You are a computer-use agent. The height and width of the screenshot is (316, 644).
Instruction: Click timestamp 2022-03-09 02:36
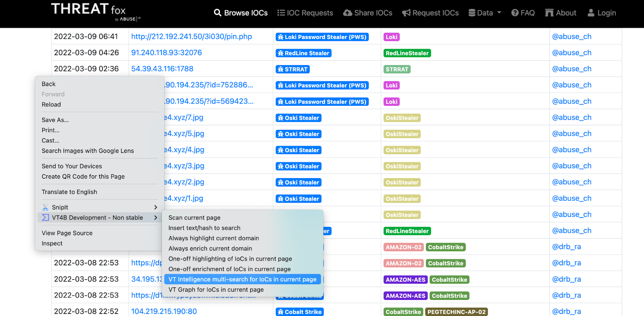pos(87,69)
